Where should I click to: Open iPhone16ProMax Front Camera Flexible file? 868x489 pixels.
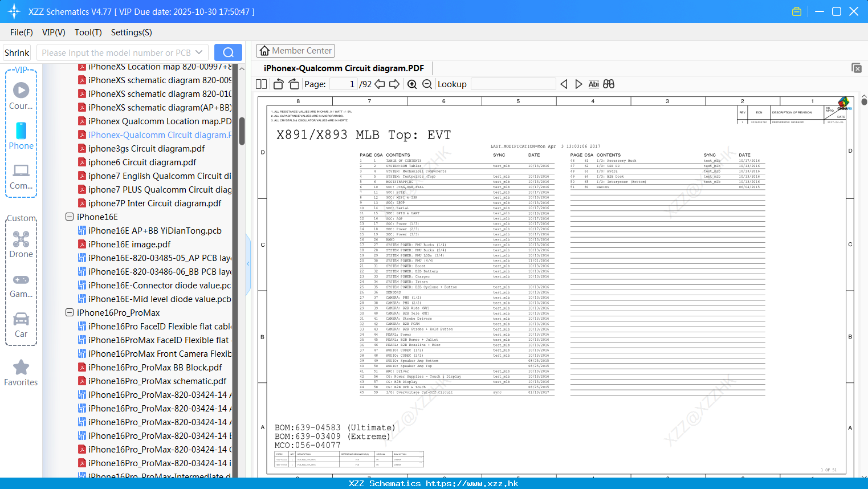155,354
